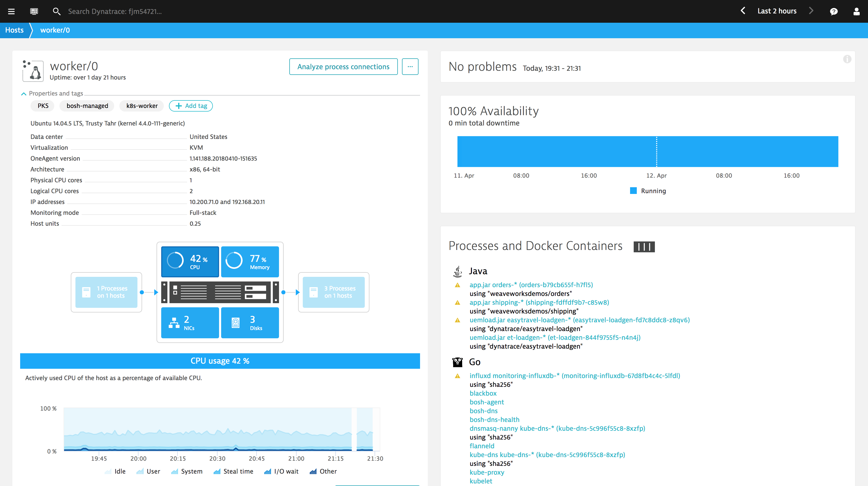Open the user account icon

[857, 12]
